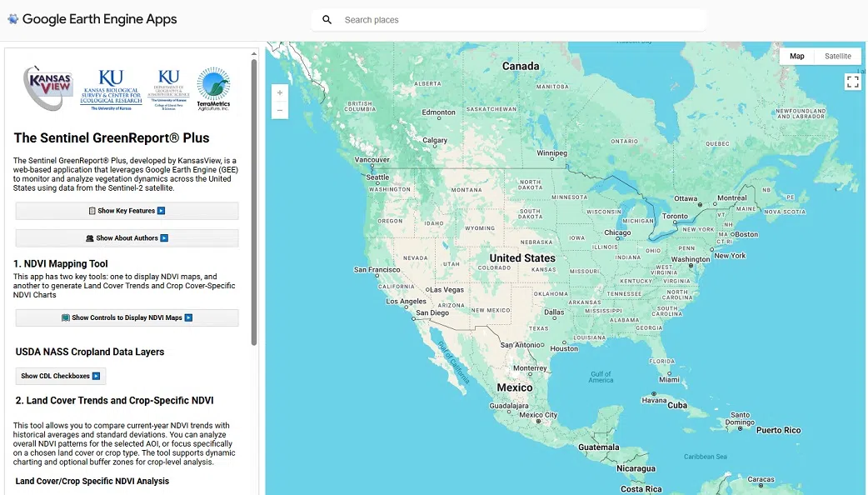This screenshot has width=868, height=495.
Task: Click the 'Boston' city label on the map
Action: (746, 234)
